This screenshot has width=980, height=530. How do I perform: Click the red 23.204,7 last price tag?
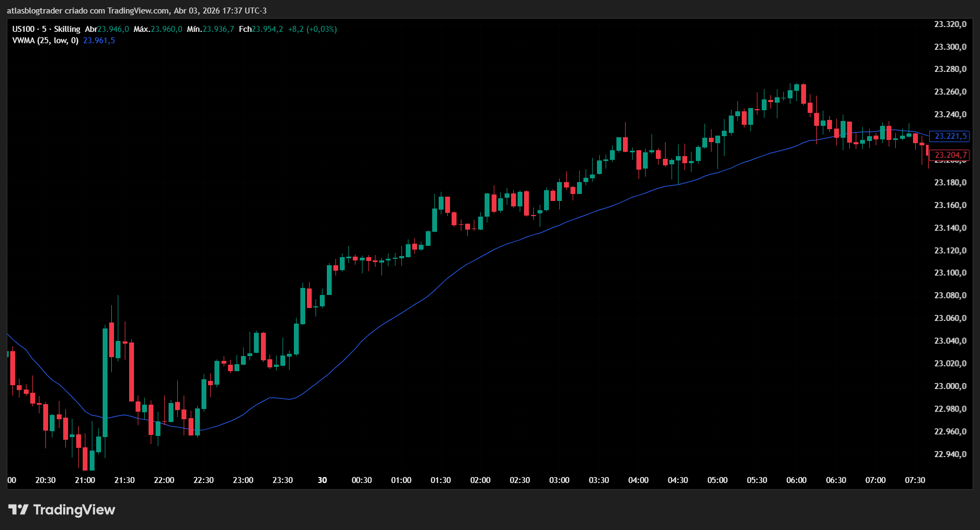tap(950, 155)
